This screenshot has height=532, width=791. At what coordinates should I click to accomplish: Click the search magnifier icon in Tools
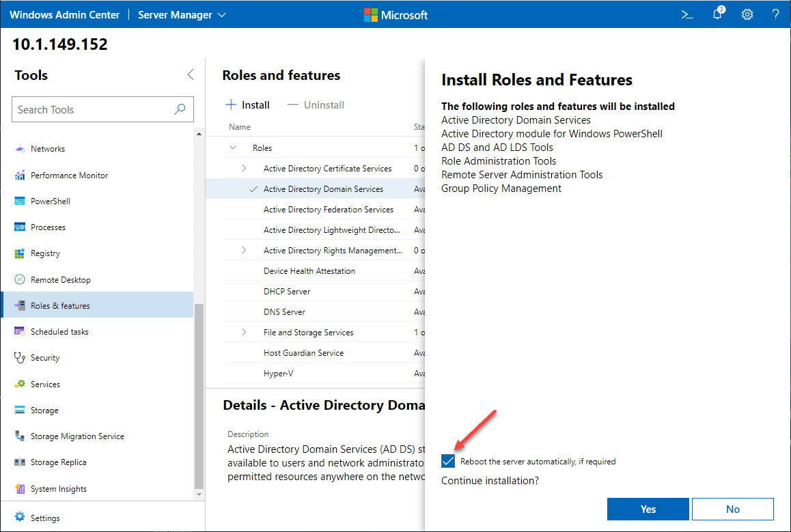[x=180, y=109]
